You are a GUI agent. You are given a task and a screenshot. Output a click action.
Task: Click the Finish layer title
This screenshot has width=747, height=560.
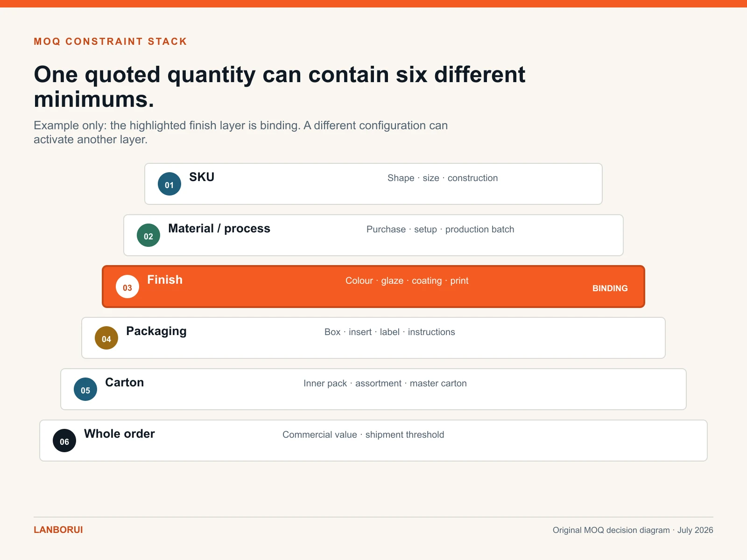(165, 280)
